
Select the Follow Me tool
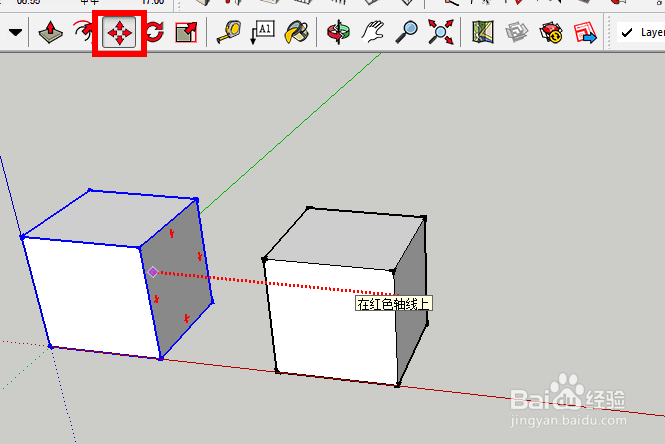coord(83,32)
